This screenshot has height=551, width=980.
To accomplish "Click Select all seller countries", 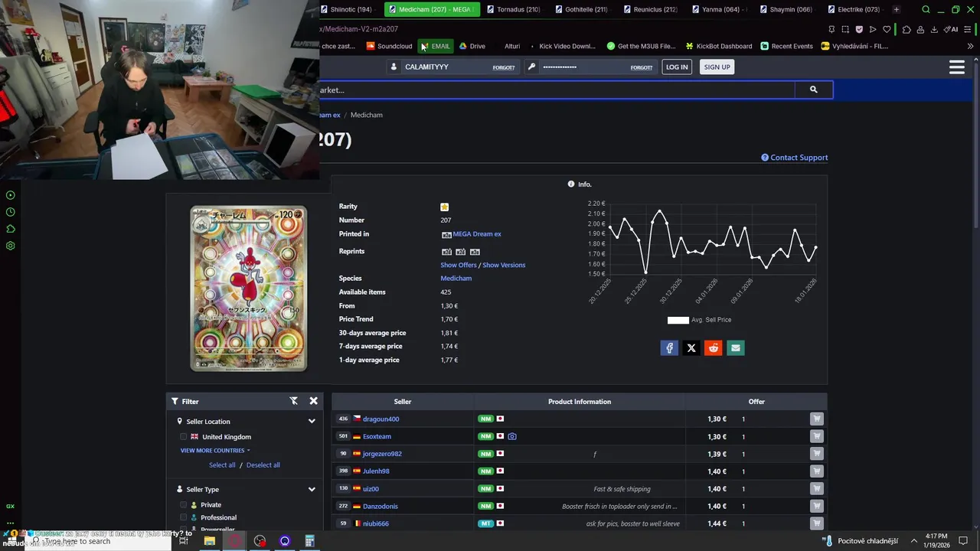I will tap(222, 465).
